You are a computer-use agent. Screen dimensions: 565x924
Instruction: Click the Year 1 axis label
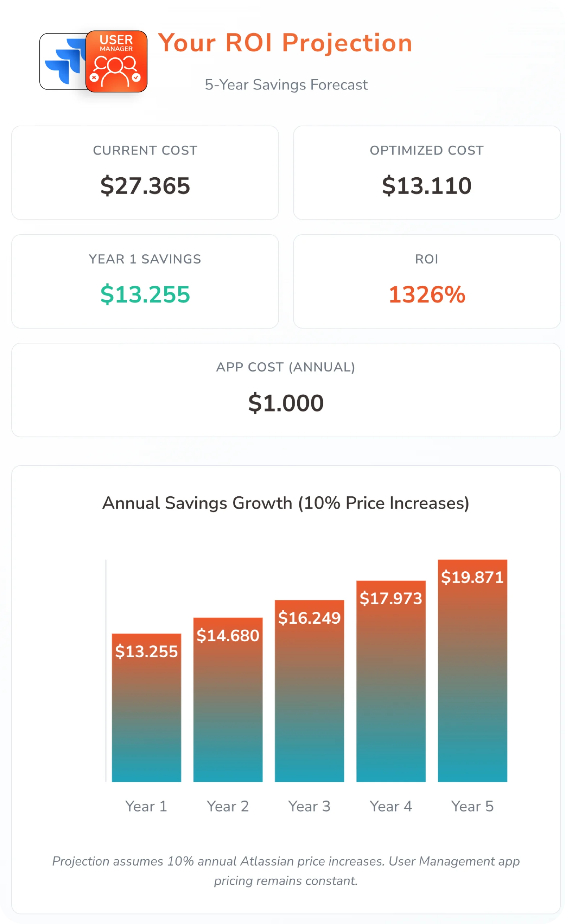coord(146,806)
